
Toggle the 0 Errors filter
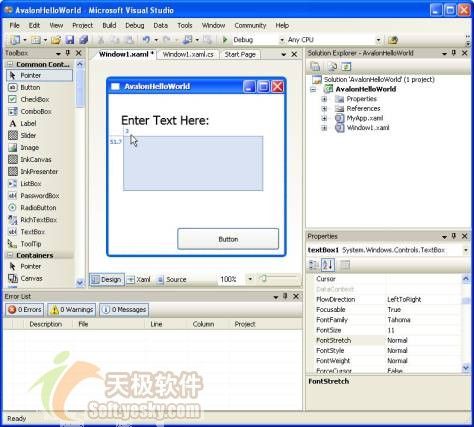point(25,310)
